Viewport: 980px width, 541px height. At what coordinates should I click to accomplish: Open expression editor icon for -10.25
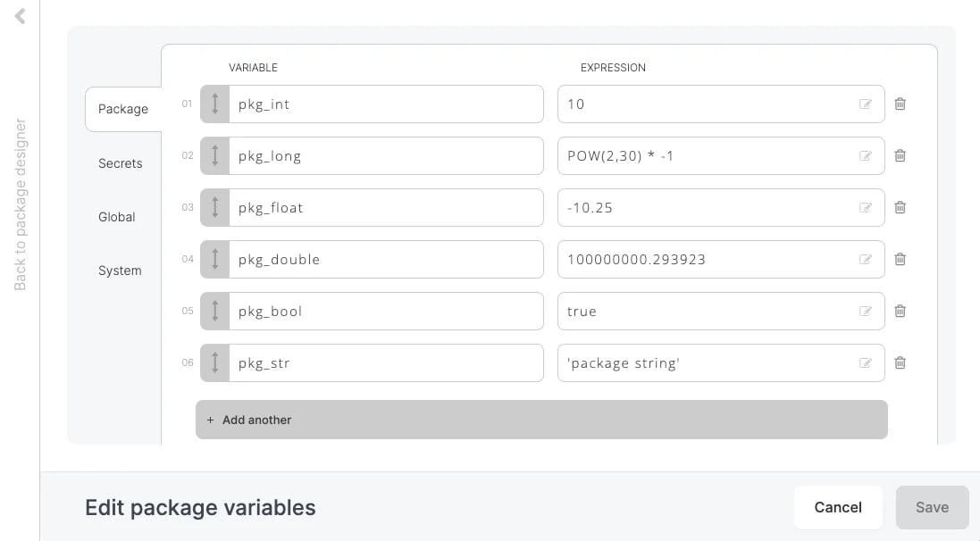click(865, 207)
